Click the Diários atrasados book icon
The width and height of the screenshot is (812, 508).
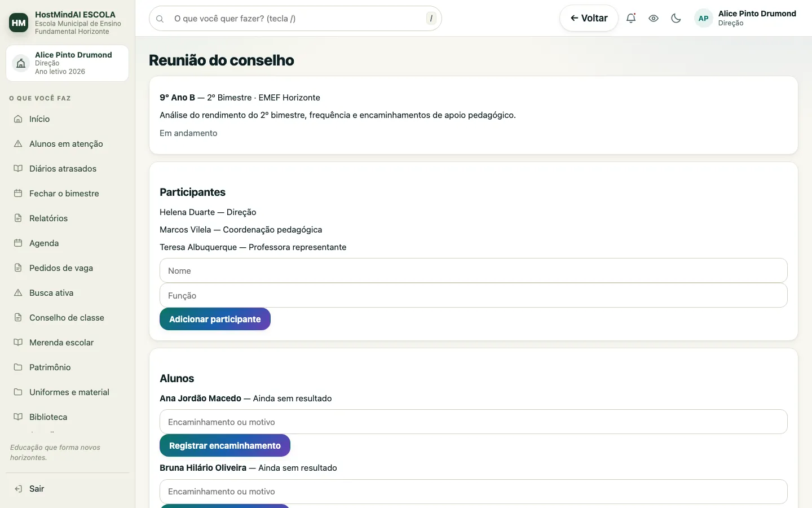[x=18, y=169]
